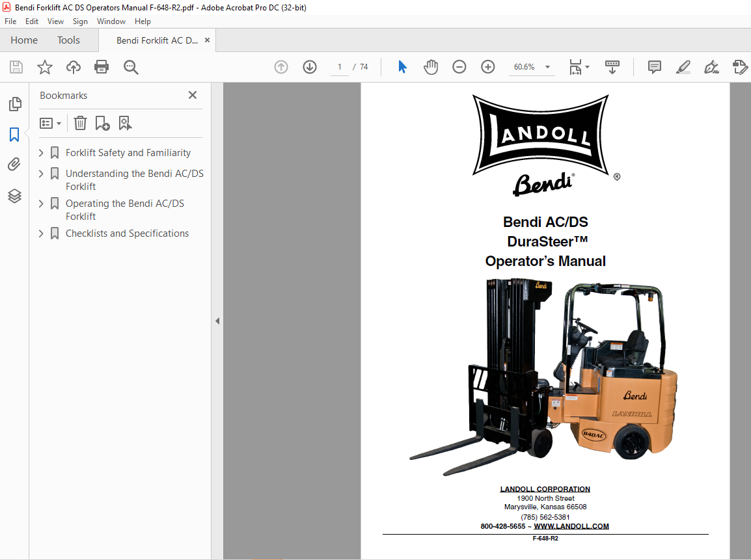This screenshot has width=751, height=560.
Task: Zoom in with the plus icon
Action: (x=488, y=67)
